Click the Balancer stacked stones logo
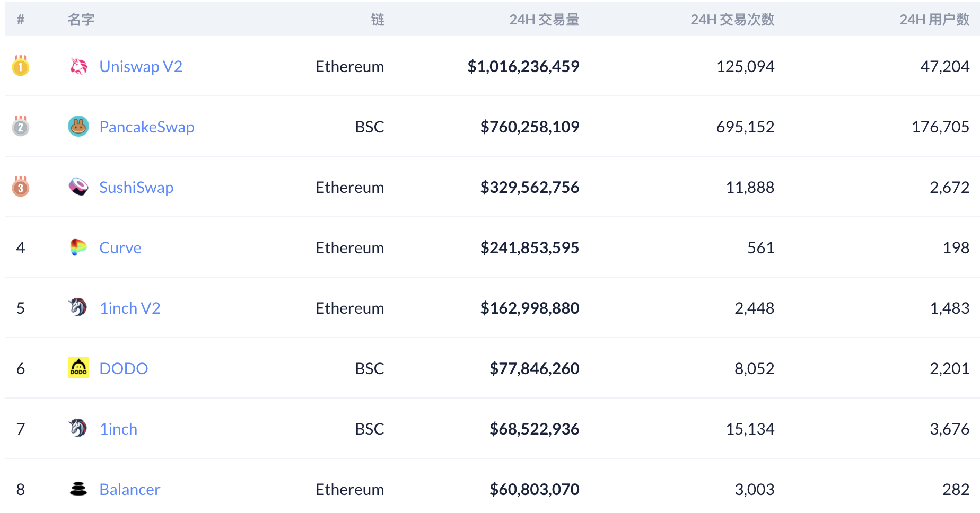Image resolution: width=980 pixels, height=513 pixels. coord(78,489)
